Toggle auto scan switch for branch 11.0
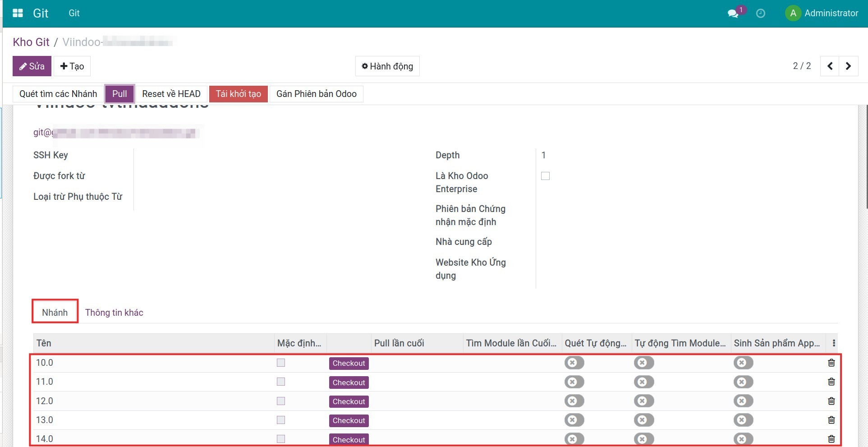This screenshot has width=868, height=447. 574,382
